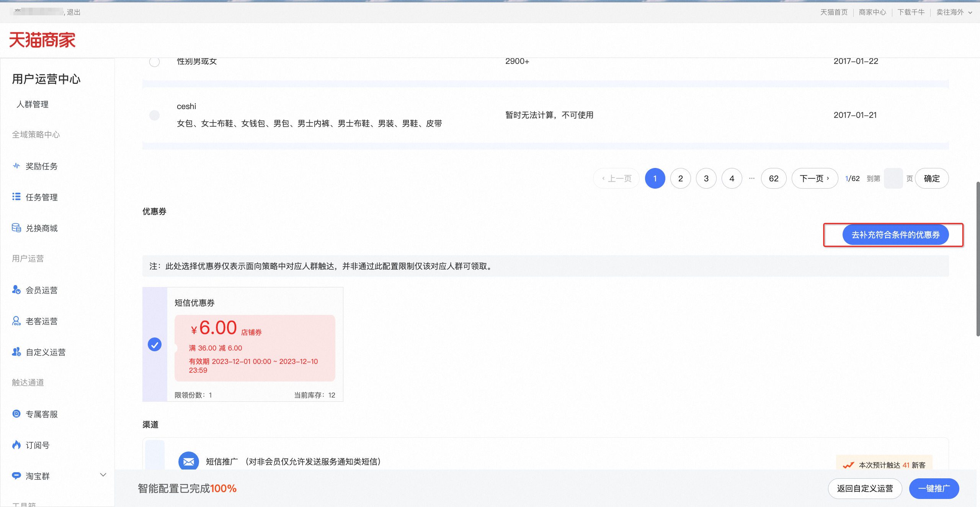Screen dimensions: 980x507
Task: Click the 淘宝群 chat bubble icon
Action: point(16,476)
